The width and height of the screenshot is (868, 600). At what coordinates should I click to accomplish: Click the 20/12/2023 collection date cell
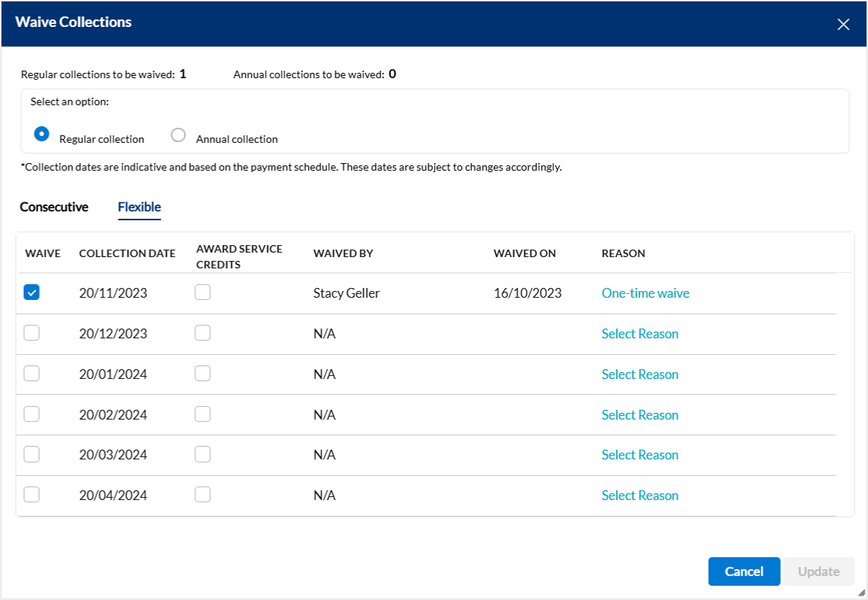click(x=113, y=334)
